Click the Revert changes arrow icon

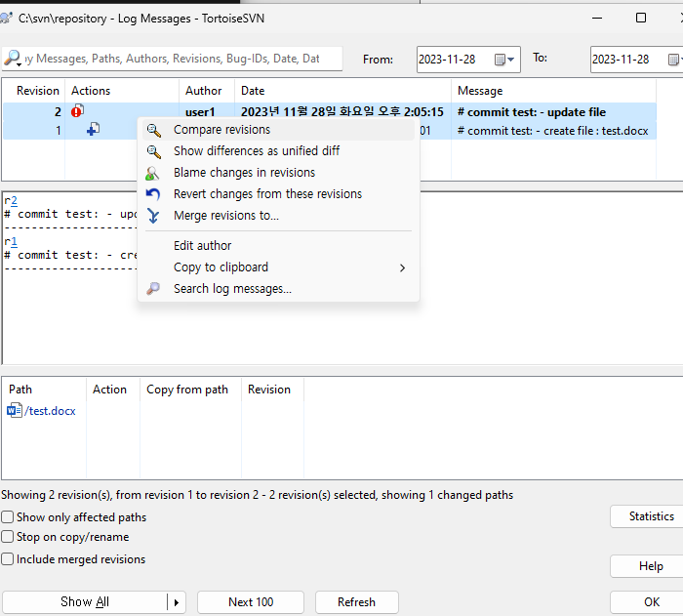[153, 194]
